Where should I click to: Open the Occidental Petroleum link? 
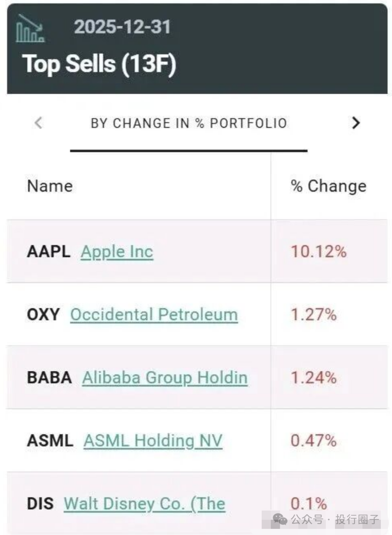pyautogui.click(x=154, y=315)
